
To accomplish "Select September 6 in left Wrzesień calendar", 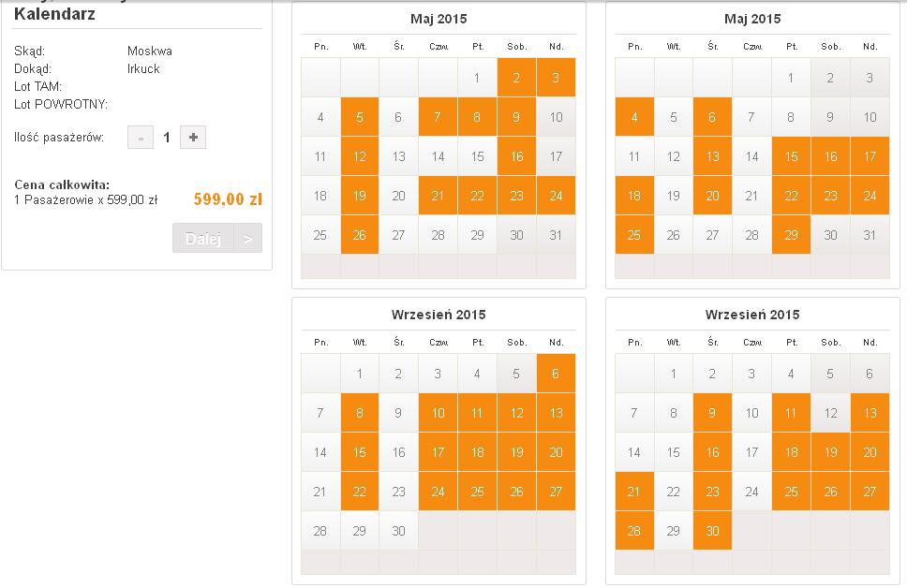I will 556,374.
